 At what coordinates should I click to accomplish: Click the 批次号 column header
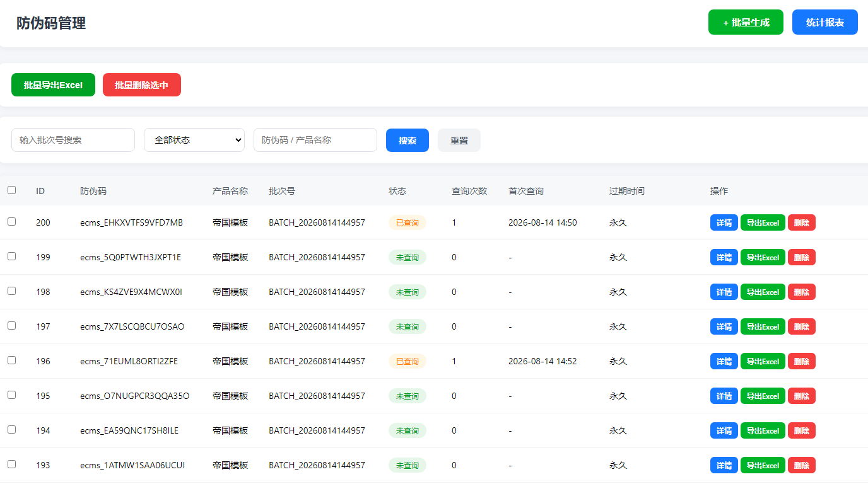point(282,191)
